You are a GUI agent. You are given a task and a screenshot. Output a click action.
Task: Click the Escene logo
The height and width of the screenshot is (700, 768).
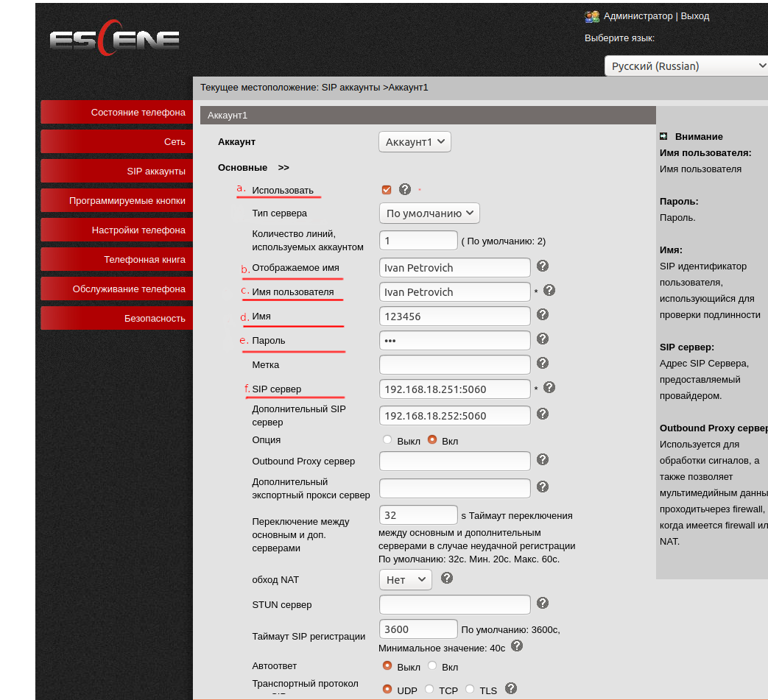tap(115, 38)
